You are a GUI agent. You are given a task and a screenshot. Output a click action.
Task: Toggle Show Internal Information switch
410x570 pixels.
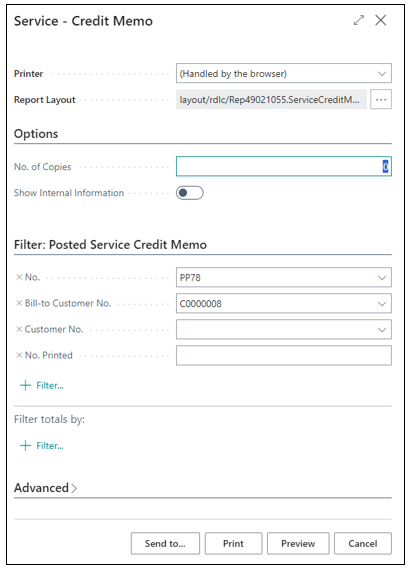coord(190,193)
